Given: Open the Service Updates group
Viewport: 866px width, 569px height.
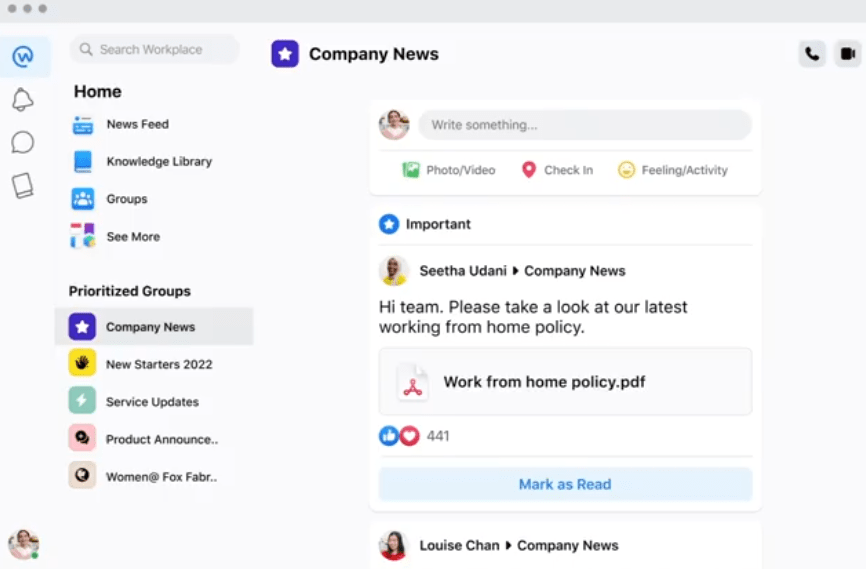Looking at the screenshot, I should [154, 402].
